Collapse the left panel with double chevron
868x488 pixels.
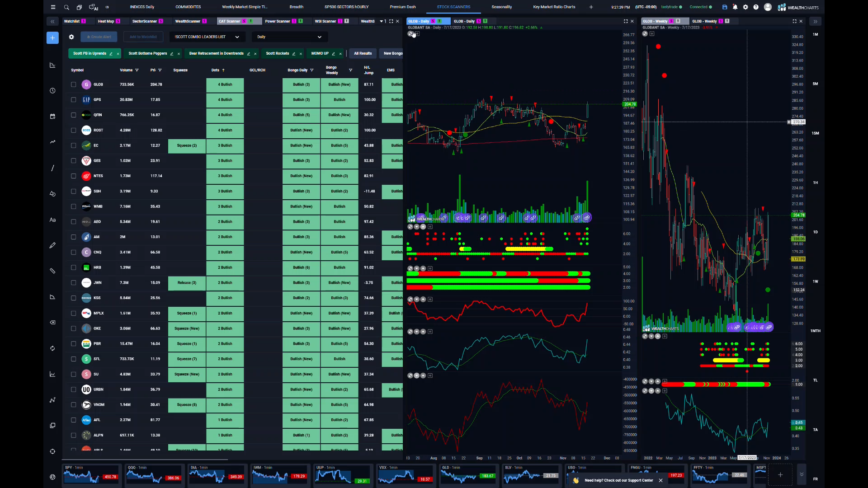[x=52, y=21]
